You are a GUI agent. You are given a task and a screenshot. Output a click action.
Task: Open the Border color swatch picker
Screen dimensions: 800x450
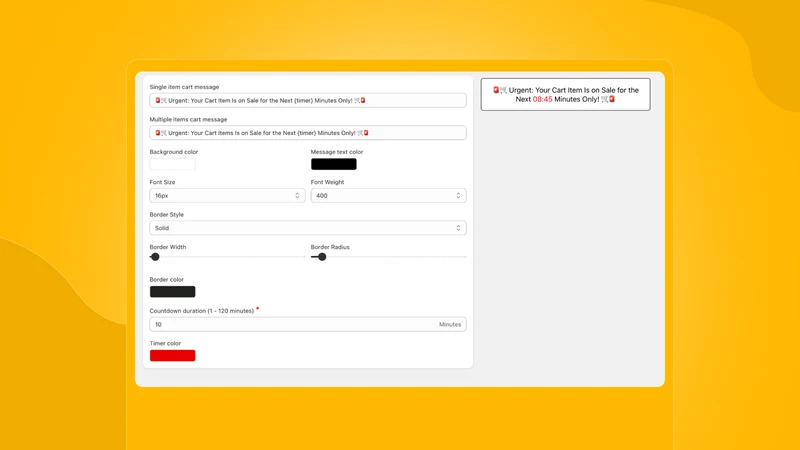172,292
